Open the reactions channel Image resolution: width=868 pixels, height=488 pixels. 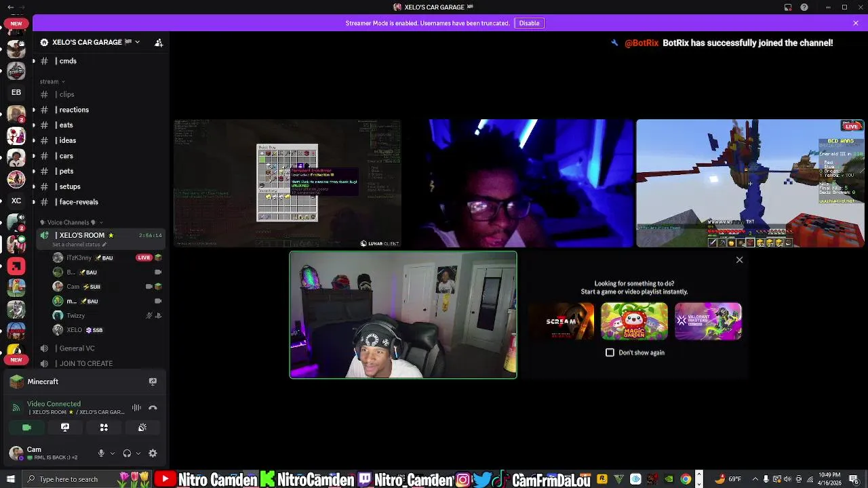100,110
